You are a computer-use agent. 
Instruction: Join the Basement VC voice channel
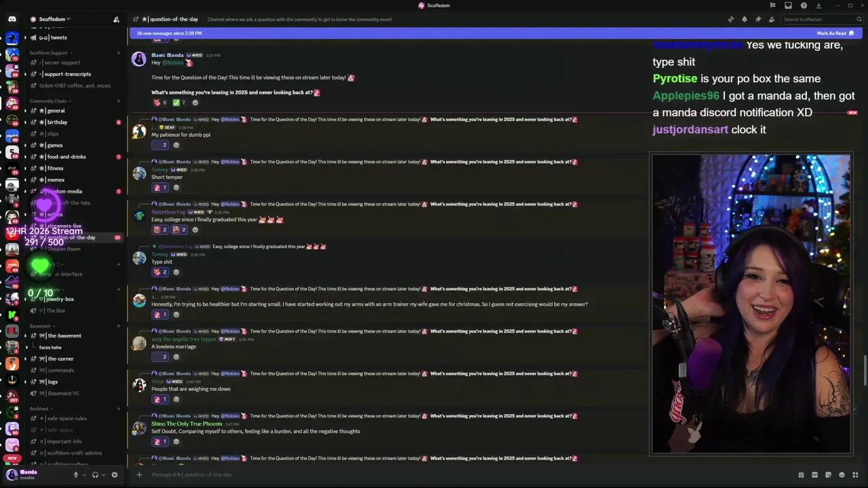coord(75,393)
